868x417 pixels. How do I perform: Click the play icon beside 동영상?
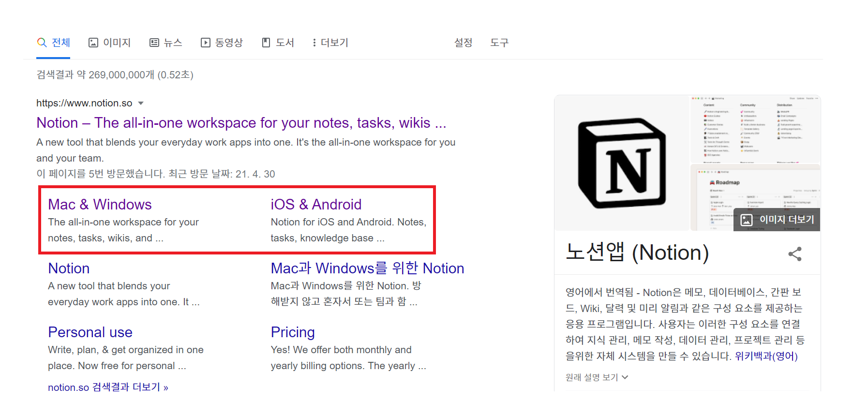[x=206, y=43]
